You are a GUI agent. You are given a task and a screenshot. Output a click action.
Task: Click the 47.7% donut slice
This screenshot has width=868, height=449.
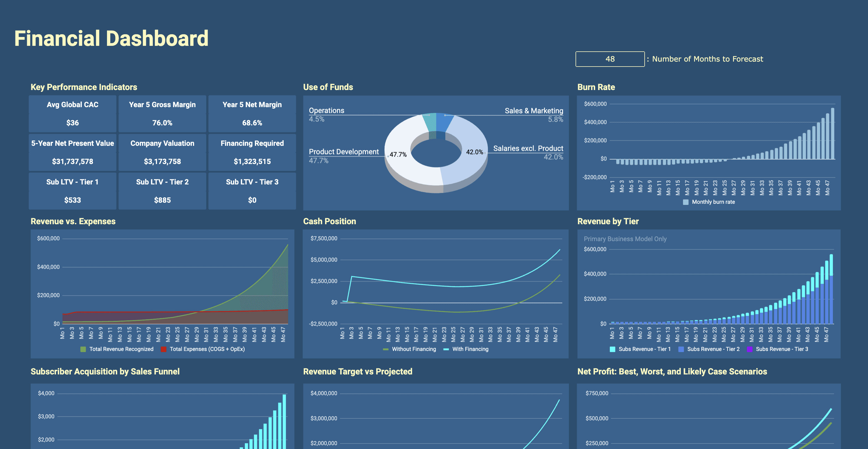[398, 155]
